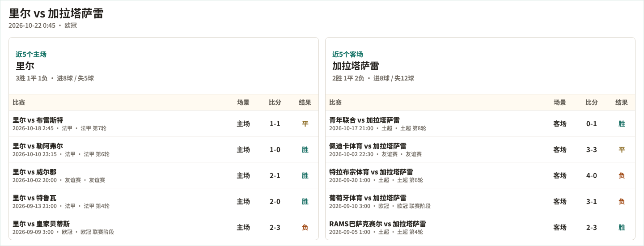Select the 里尔 vs 威尔郡 friendly match

click(x=164, y=175)
